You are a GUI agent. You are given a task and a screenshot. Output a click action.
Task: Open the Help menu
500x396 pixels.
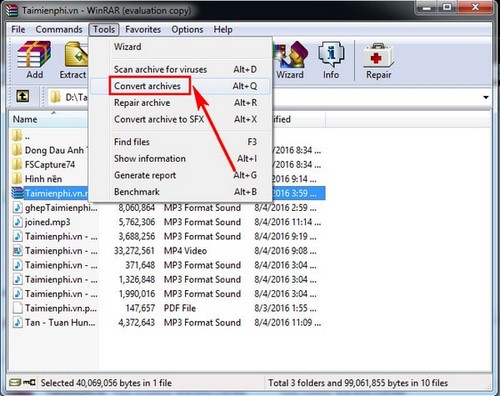coord(223,29)
